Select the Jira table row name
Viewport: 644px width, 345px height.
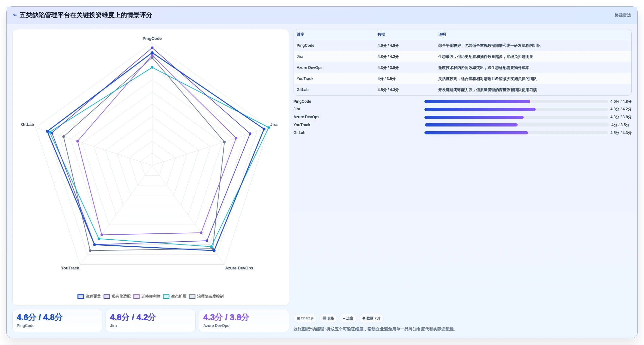(300, 57)
